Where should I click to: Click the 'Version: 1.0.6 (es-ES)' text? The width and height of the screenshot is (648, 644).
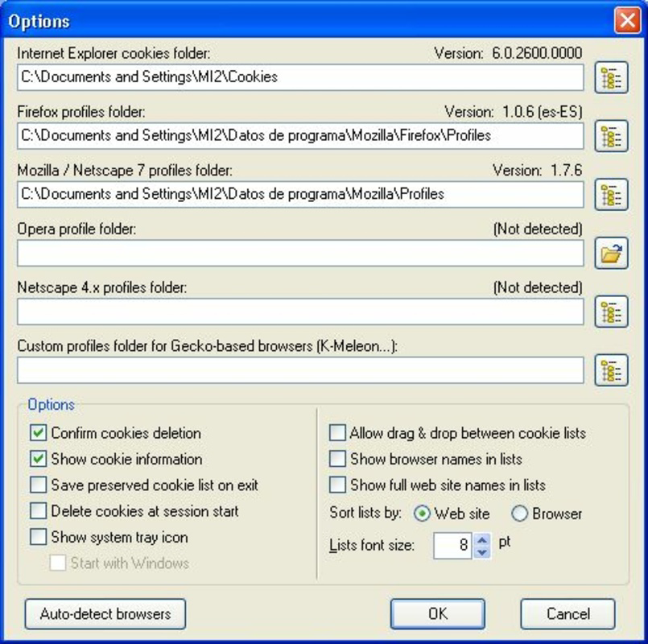[514, 112]
